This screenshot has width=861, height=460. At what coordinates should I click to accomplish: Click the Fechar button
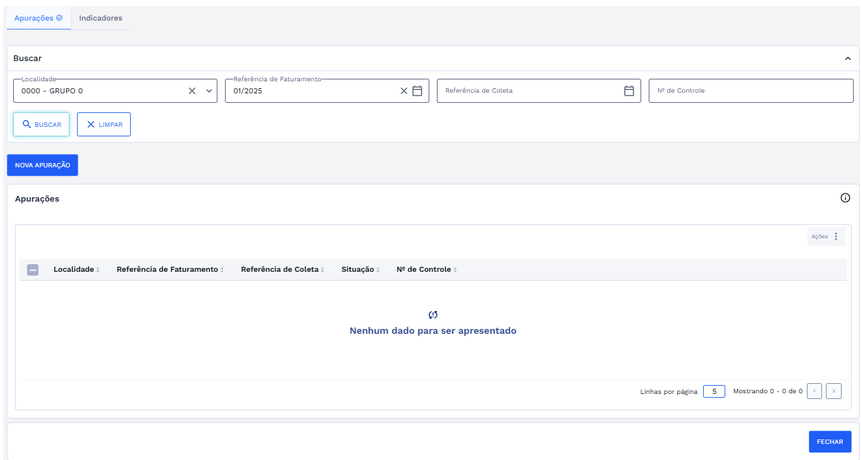pyautogui.click(x=829, y=441)
